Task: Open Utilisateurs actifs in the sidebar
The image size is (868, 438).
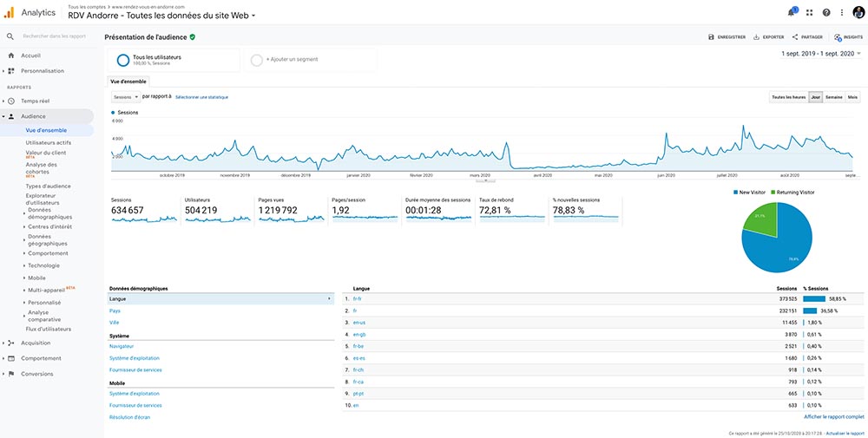Action: [49, 142]
